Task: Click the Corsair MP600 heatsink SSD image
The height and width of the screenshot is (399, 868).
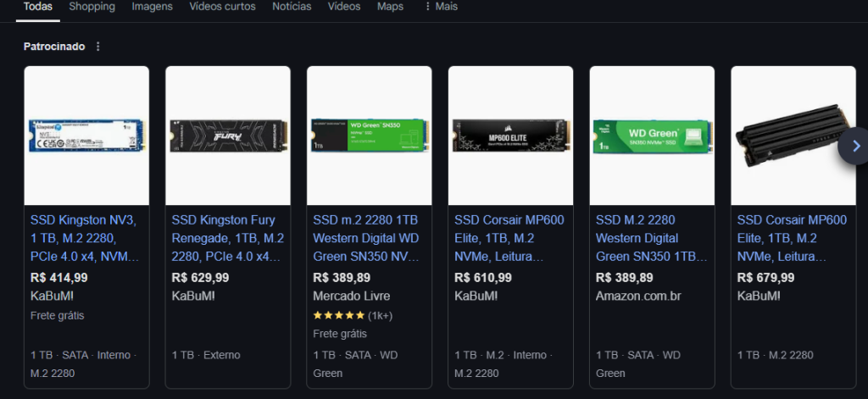Action: [x=793, y=136]
